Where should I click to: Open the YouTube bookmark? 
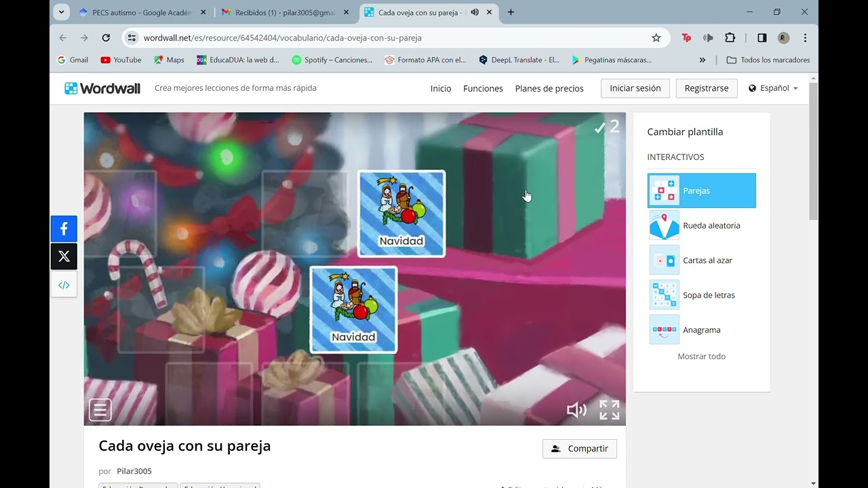pos(121,60)
